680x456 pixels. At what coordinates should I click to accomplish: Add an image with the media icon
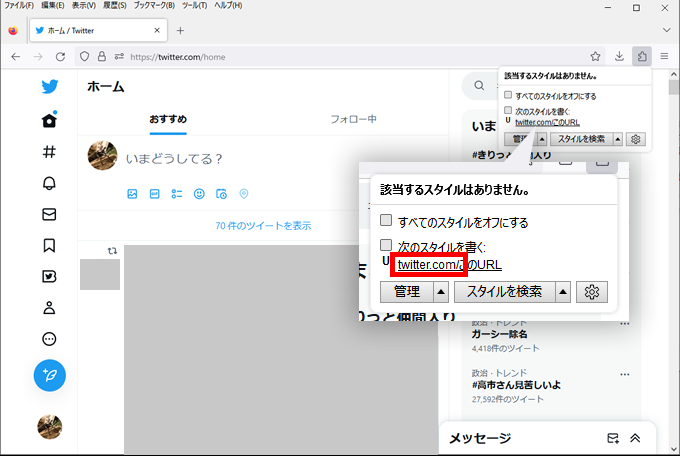132,194
